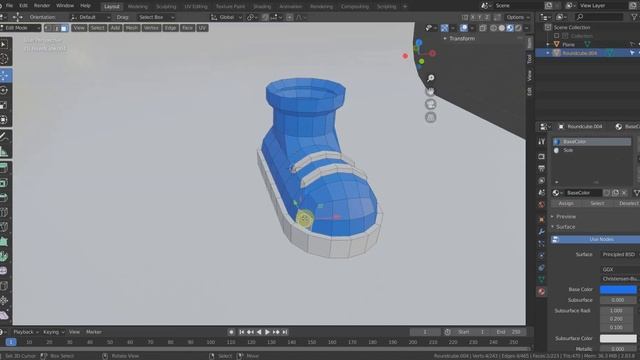Open the Material properties tab icon

tap(542, 291)
